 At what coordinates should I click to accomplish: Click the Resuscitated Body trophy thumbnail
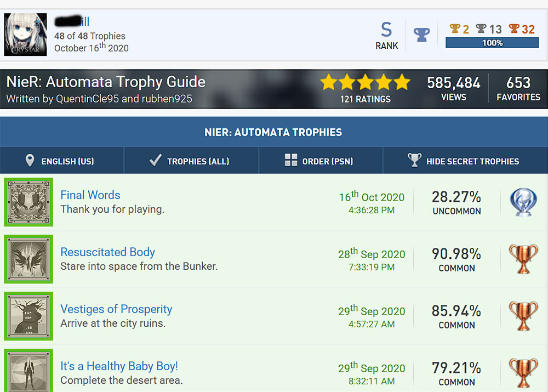click(x=28, y=259)
